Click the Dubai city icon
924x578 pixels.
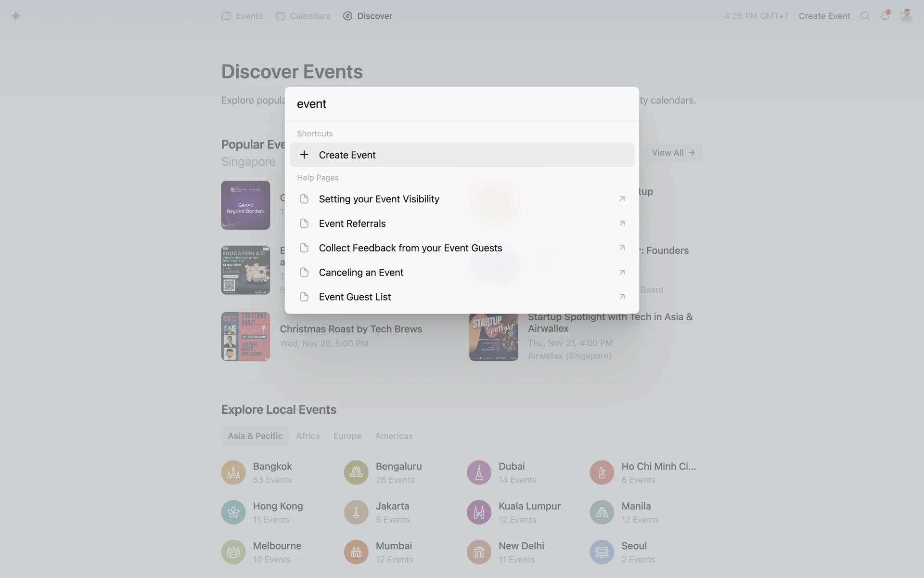click(479, 473)
